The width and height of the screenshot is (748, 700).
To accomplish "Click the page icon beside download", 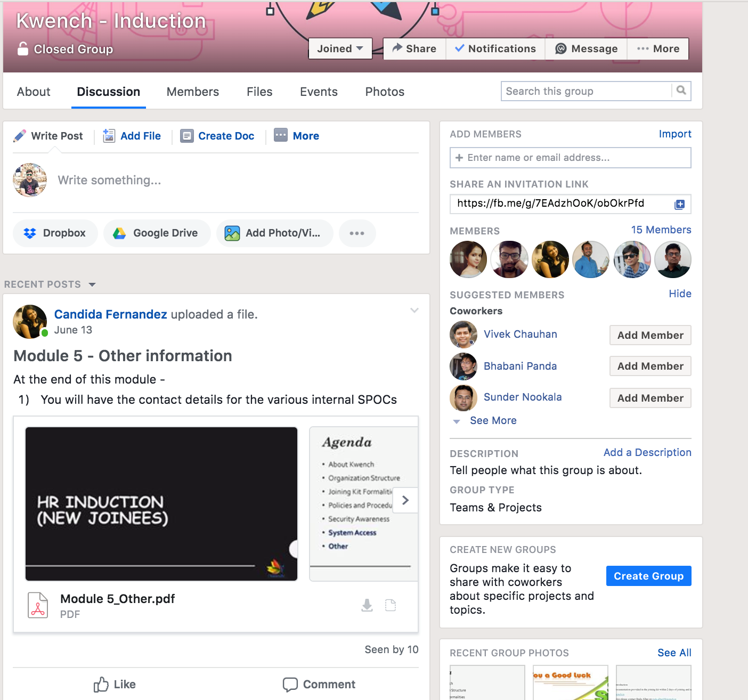I will click(391, 605).
